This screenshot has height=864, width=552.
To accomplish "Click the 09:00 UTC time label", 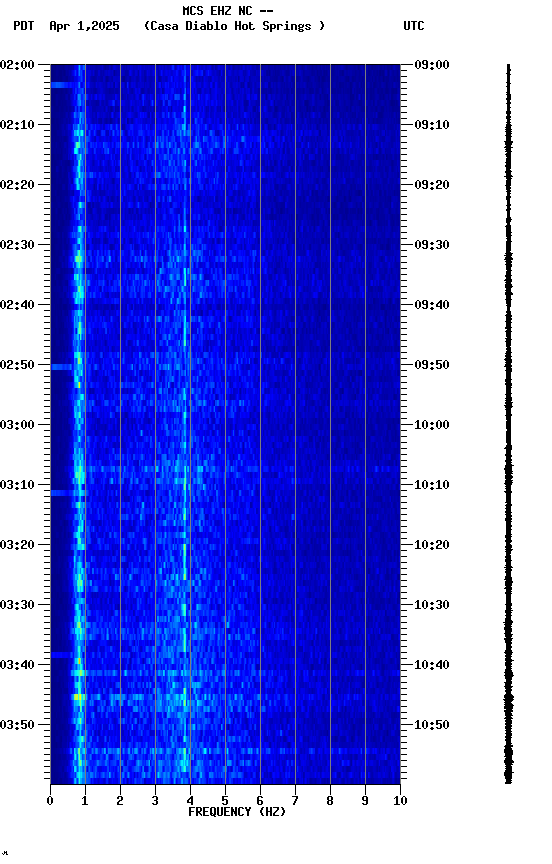I will tap(432, 64).
